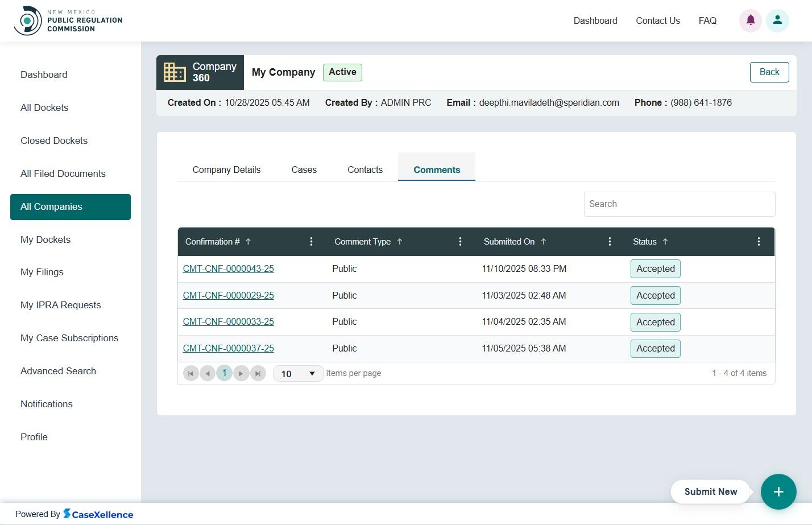Click Accepted status for CMT-CNF-0000043-25
Image resolution: width=812 pixels, height=525 pixels.
pyautogui.click(x=656, y=269)
